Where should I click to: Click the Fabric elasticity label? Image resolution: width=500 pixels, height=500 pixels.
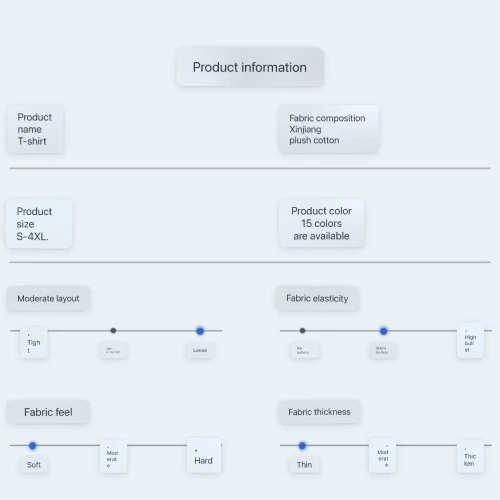[317, 298]
